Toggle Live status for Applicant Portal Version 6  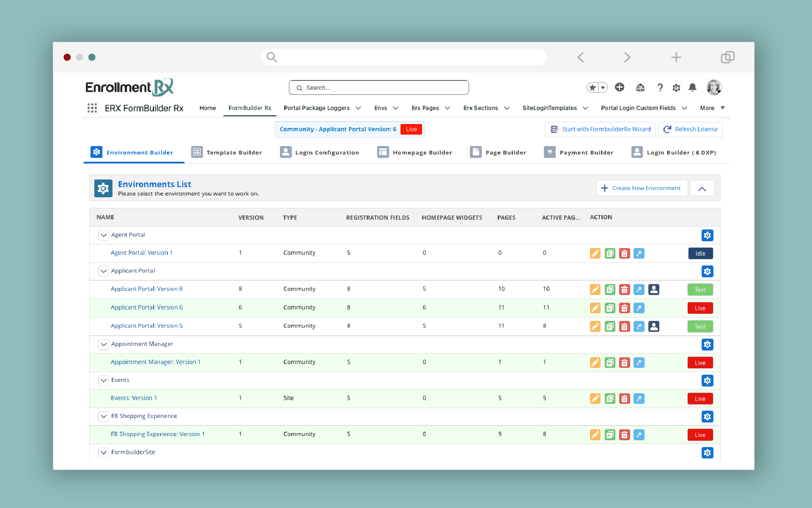700,308
